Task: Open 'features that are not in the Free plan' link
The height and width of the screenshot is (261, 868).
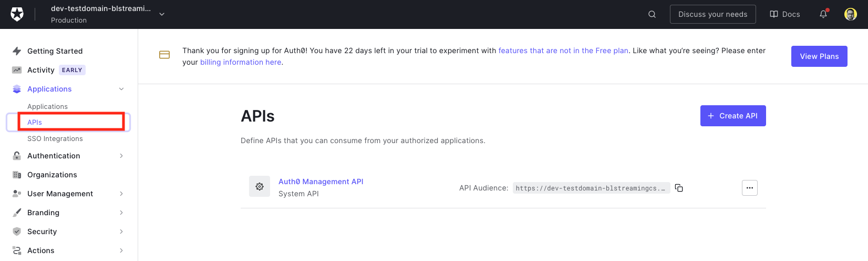Action: point(563,51)
